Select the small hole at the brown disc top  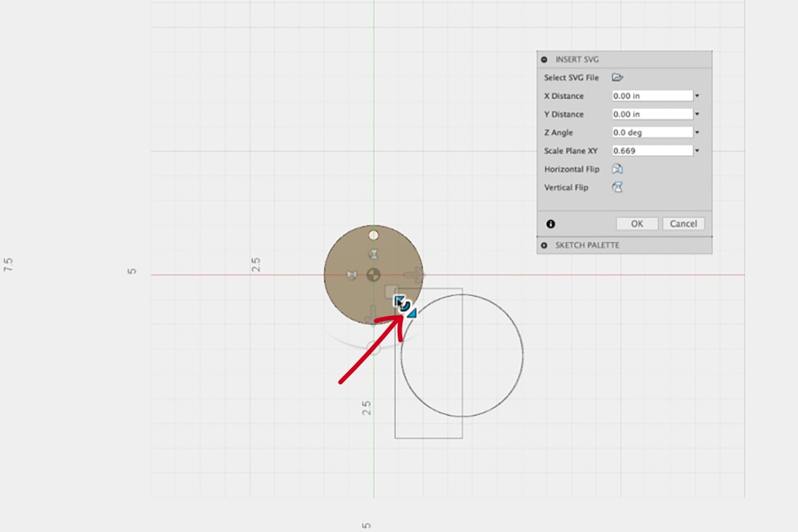pos(374,235)
